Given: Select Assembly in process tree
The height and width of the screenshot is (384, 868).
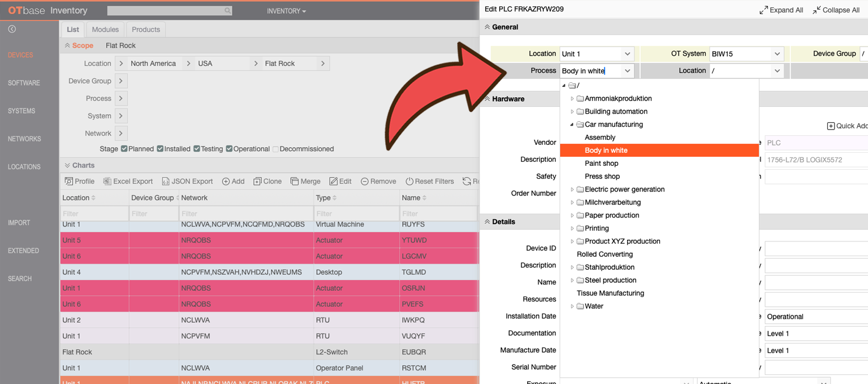Looking at the screenshot, I should point(600,137).
